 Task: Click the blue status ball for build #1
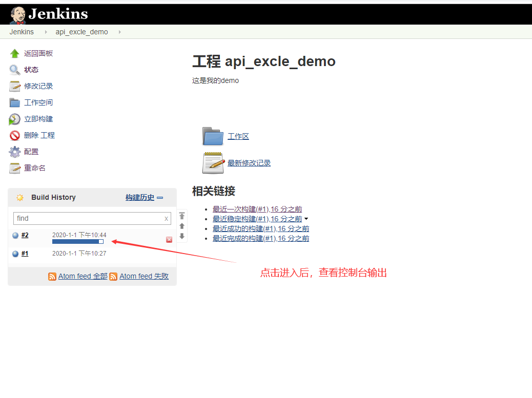coord(15,254)
